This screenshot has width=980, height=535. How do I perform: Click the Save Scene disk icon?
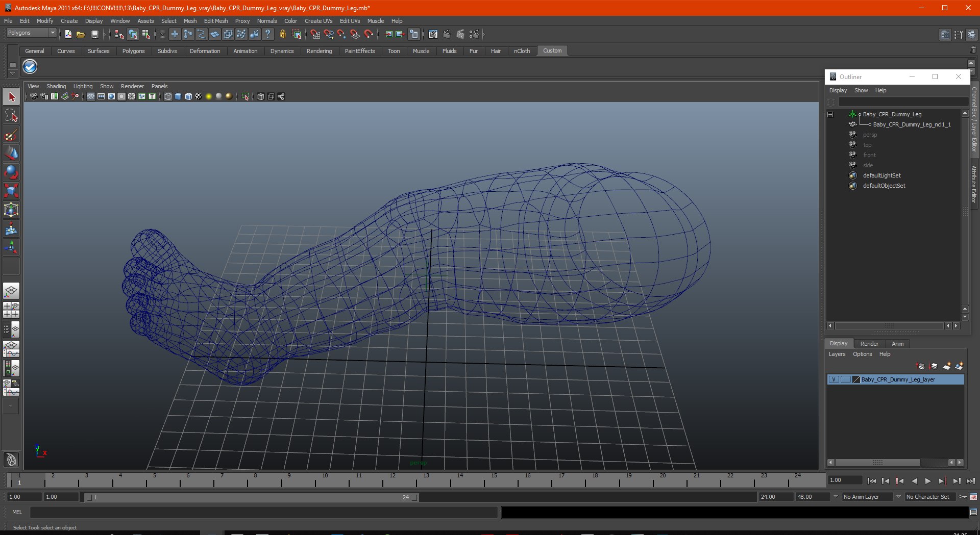click(x=94, y=34)
